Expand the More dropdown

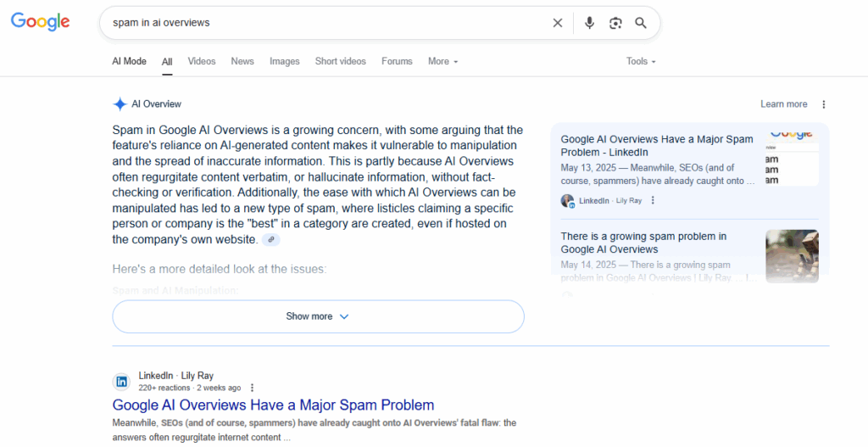442,61
